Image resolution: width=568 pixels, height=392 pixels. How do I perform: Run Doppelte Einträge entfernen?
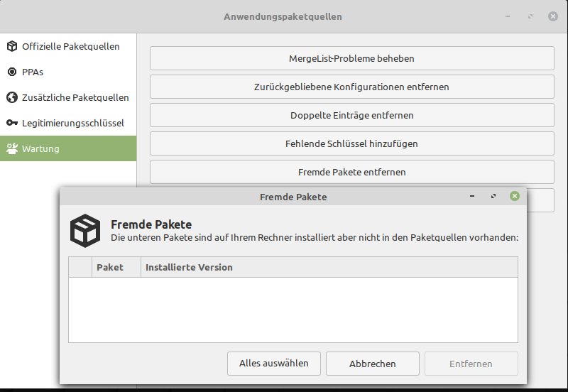pyautogui.click(x=351, y=115)
